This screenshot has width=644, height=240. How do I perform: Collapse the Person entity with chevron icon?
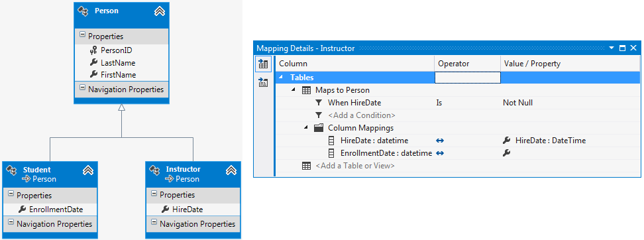[x=159, y=11]
